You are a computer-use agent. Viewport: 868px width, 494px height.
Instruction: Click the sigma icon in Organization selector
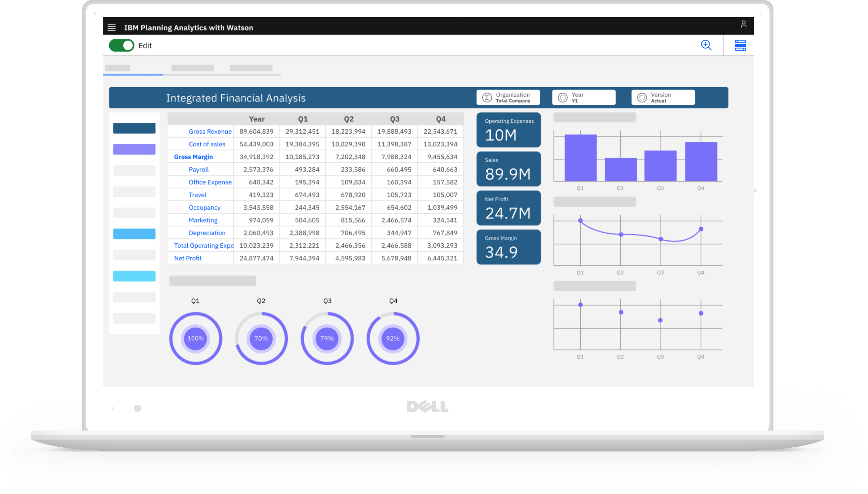click(487, 98)
